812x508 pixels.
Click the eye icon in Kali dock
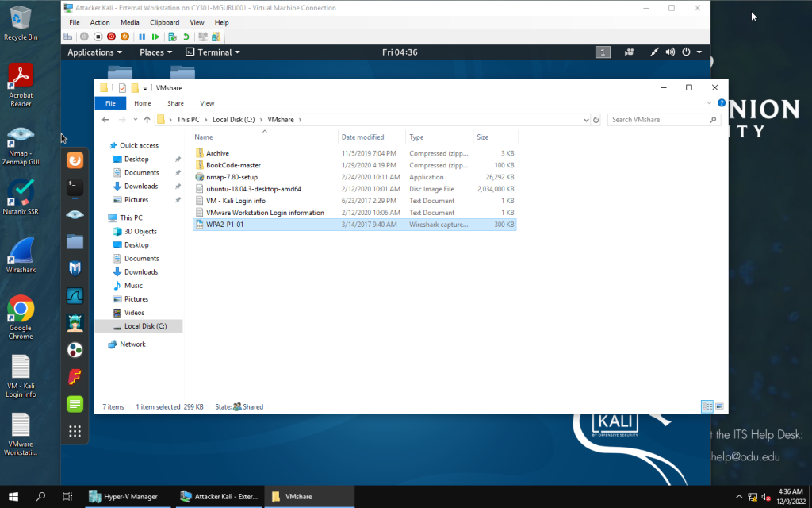(75, 214)
